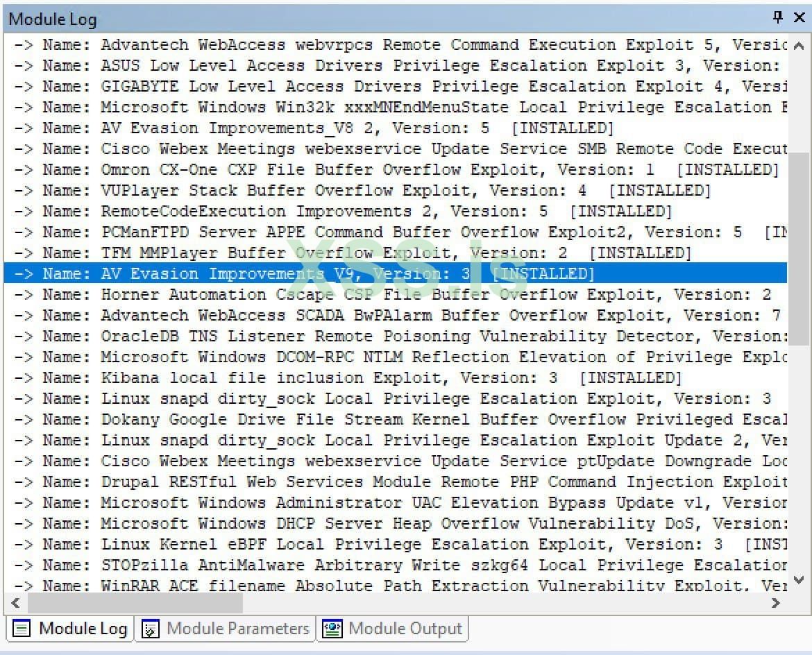Screen dimensions: 812x655
Task: Click the horizontal scrollbar thumb
Action: click(135, 603)
